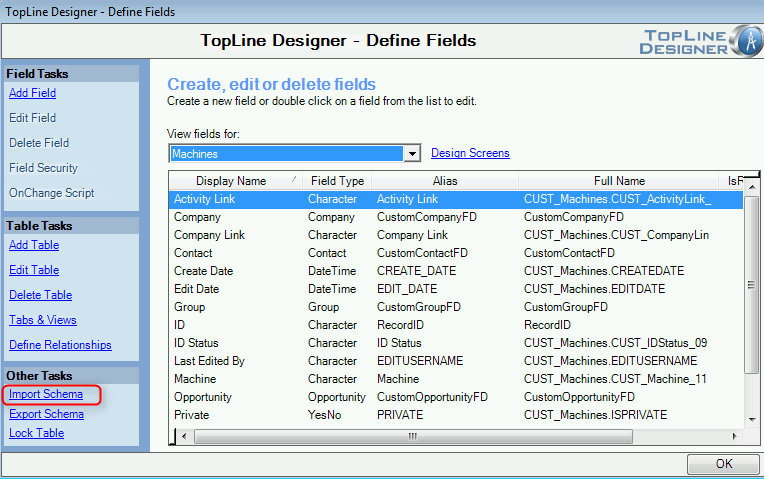764x479 pixels.
Task: Click Edit Field in Field Tasks
Action: pos(32,117)
